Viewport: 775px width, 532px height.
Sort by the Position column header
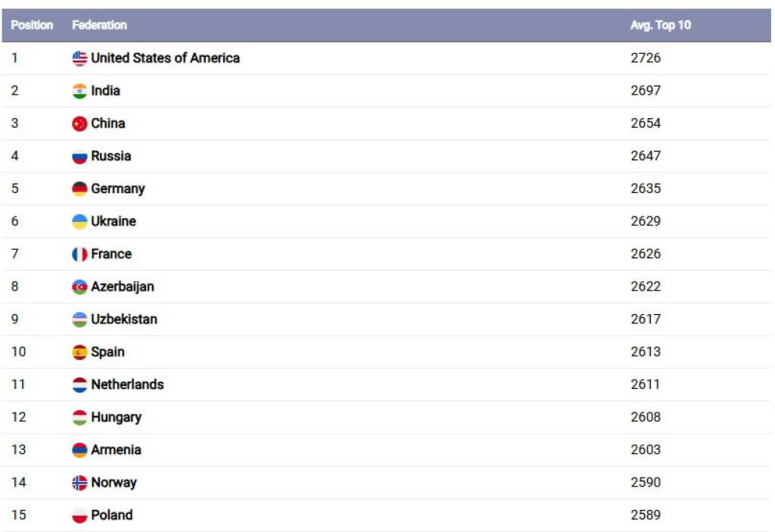(32, 25)
